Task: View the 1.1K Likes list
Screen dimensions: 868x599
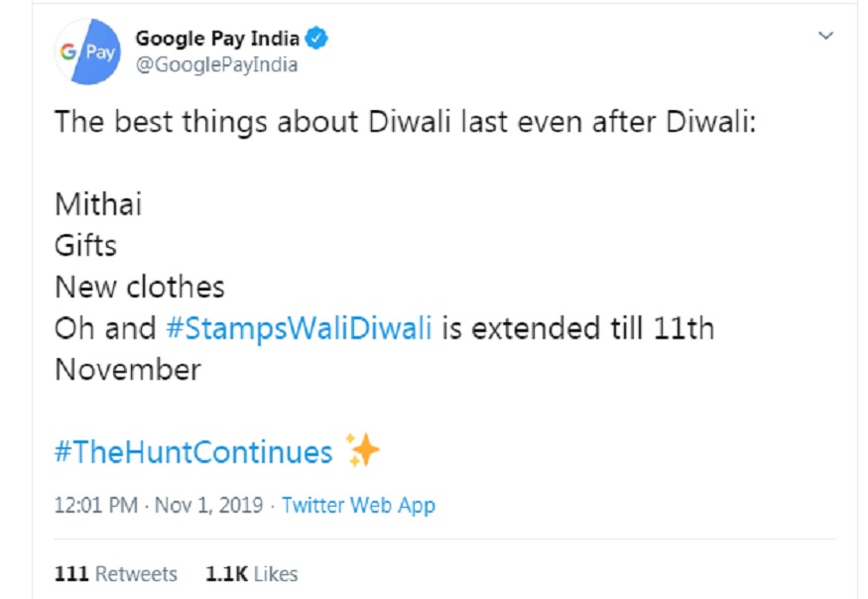Action: pos(251,574)
